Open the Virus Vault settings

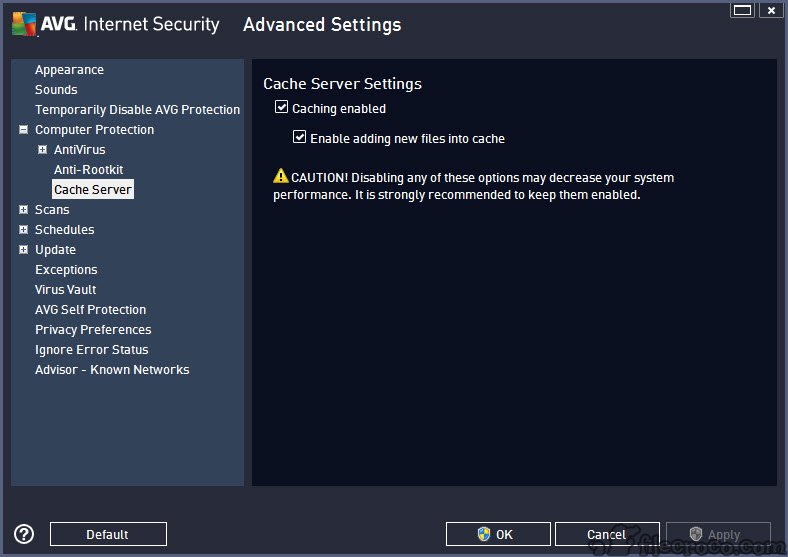[66, 290]
